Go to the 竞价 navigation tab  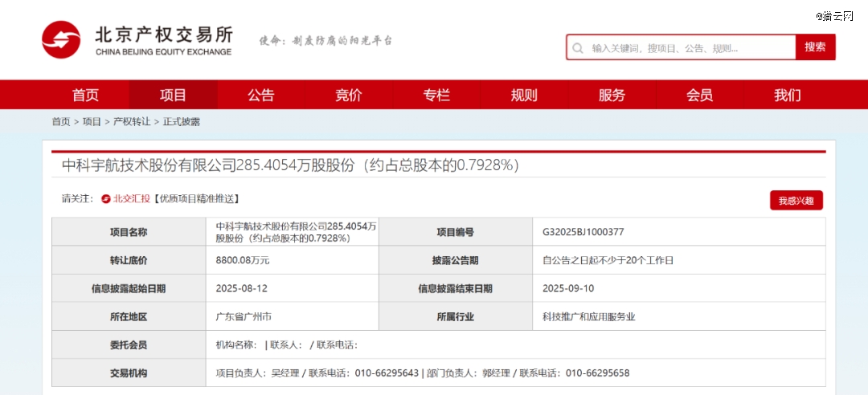[x=348, y=96]
